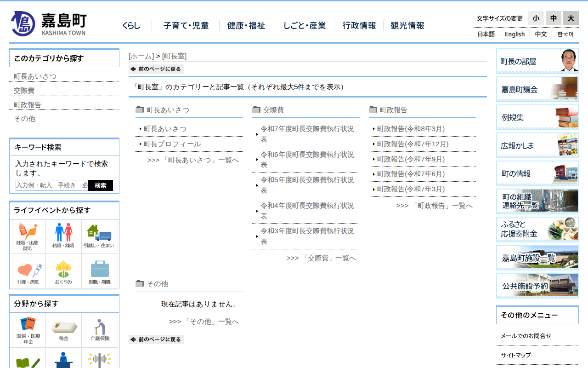
Task: Click the folder icon beside その他 heading
Action: tap(140, 284)
